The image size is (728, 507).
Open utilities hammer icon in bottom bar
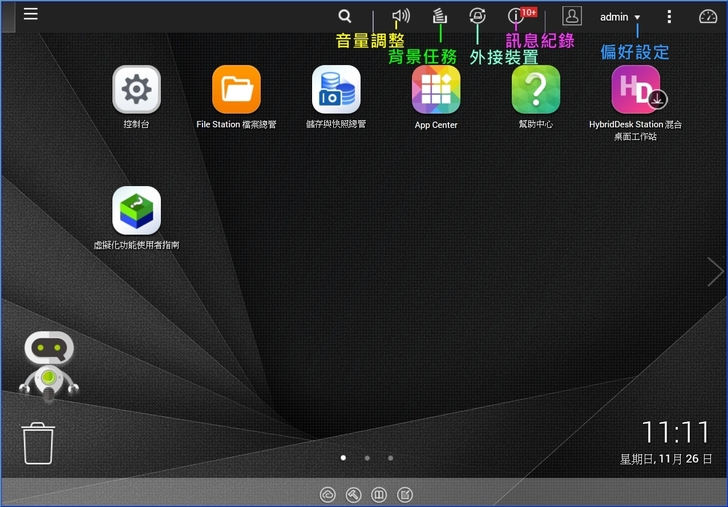(x=353, y=494)
